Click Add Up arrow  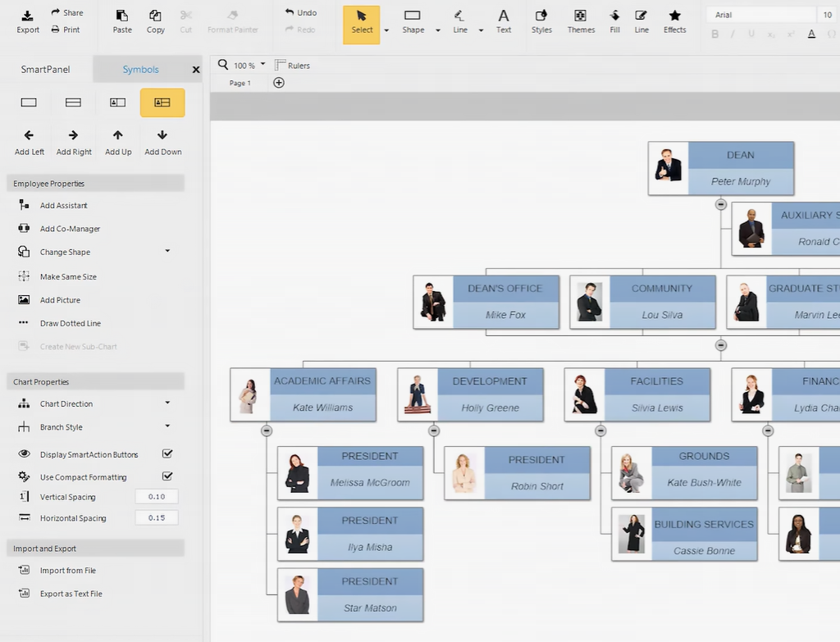(x=118, y=143)
